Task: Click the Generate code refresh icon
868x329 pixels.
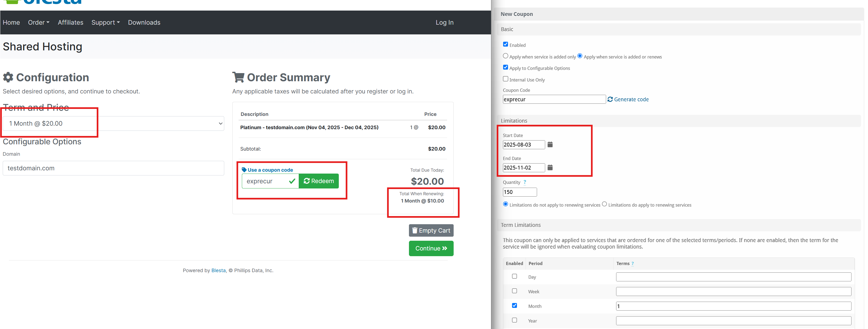Action: tap(610, 99)
